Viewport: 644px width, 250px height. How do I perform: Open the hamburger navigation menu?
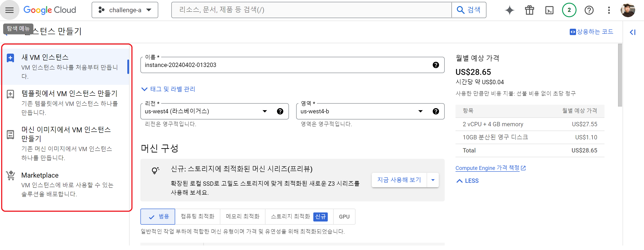[x=9, y=10]
